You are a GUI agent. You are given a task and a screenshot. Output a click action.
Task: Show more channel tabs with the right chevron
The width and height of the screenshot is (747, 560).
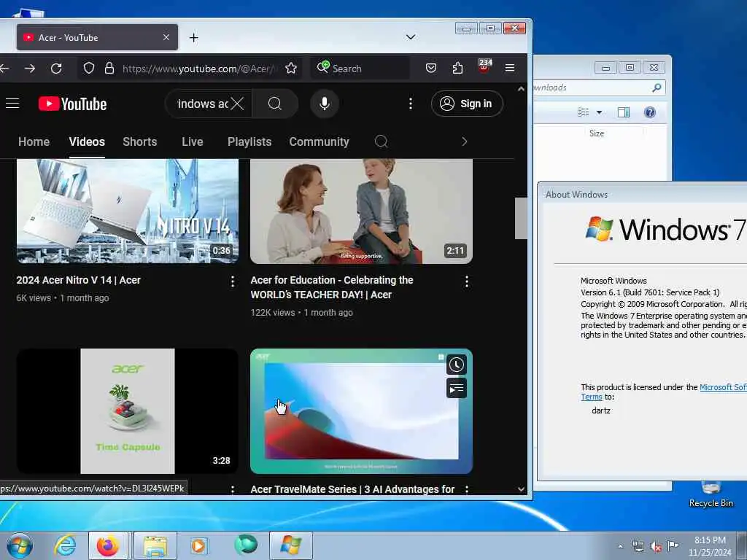pos(465,141)
